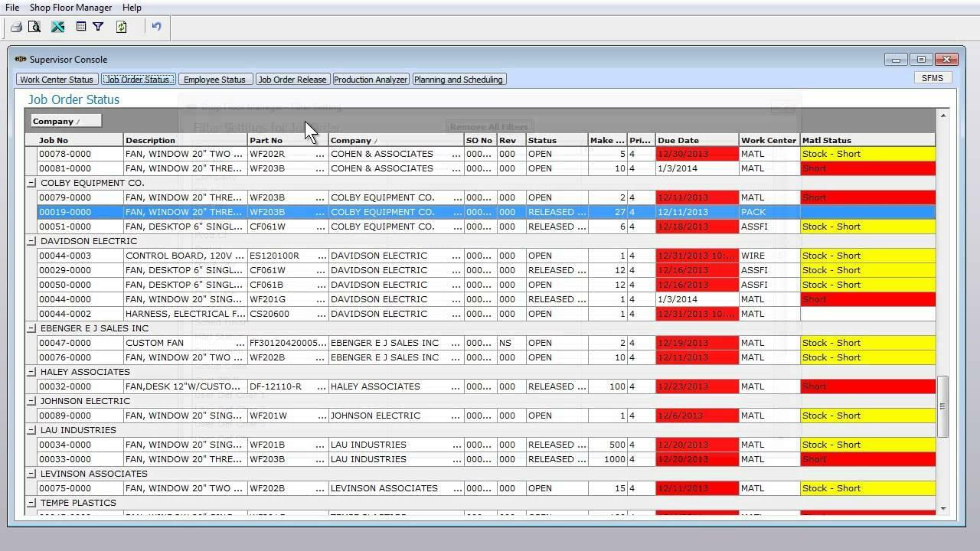Collapse the LAU INDUSTRIES group
Viewport: 980px width, 551px height.
(x=31, y=430)
